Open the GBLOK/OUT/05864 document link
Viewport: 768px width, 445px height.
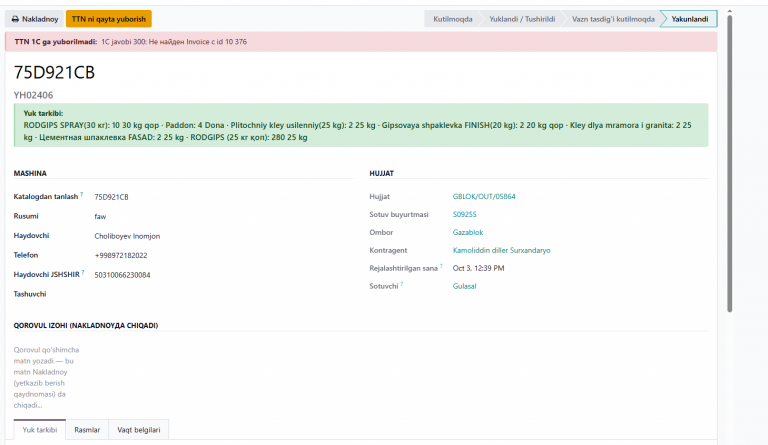[x=484, y=196]
